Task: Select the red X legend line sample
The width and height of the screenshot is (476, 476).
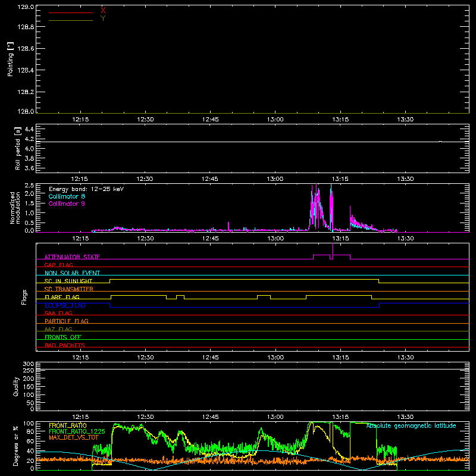Action: (x=71, y=12)
